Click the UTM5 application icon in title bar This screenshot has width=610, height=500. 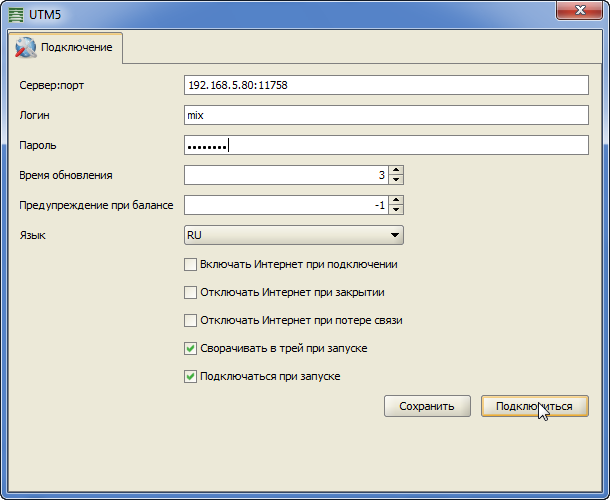point(16,12)
